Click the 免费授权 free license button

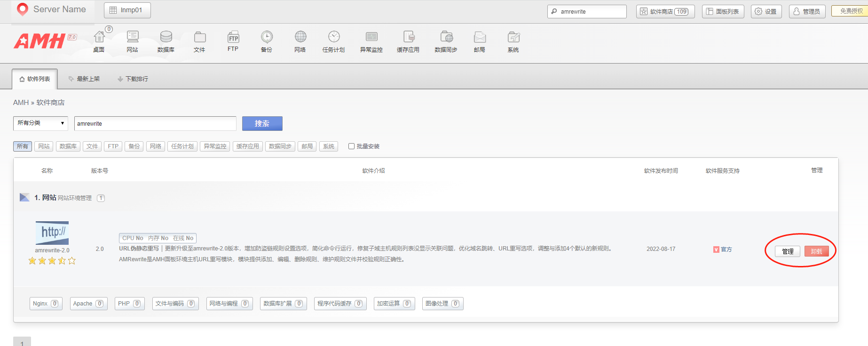pos(850,11)
